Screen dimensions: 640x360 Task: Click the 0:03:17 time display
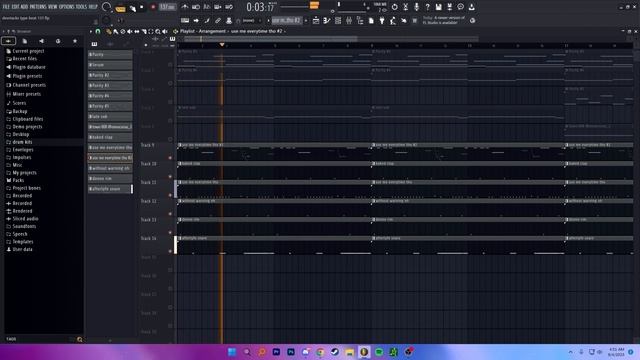(260, 7)
